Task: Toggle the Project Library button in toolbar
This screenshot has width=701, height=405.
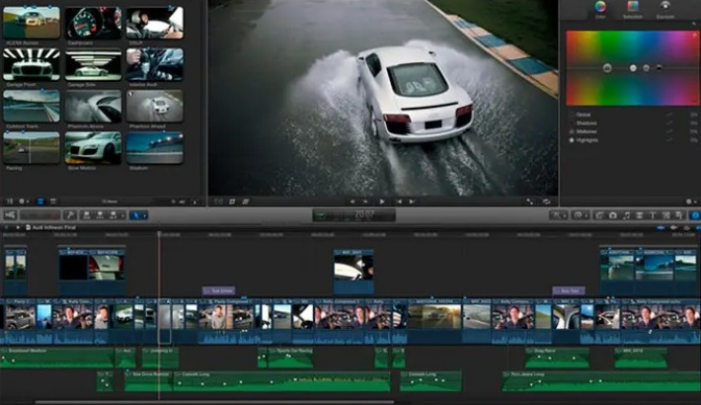Action: [x=11, y=215]
